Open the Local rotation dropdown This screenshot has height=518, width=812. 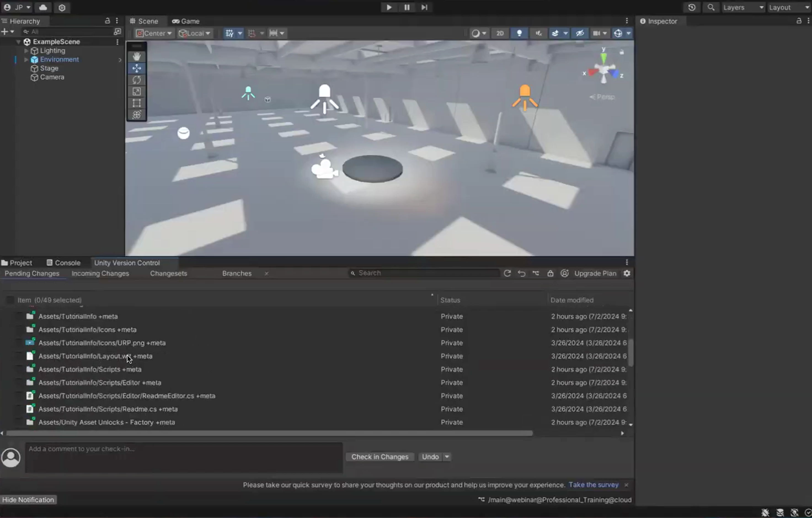tap(194, 33)
